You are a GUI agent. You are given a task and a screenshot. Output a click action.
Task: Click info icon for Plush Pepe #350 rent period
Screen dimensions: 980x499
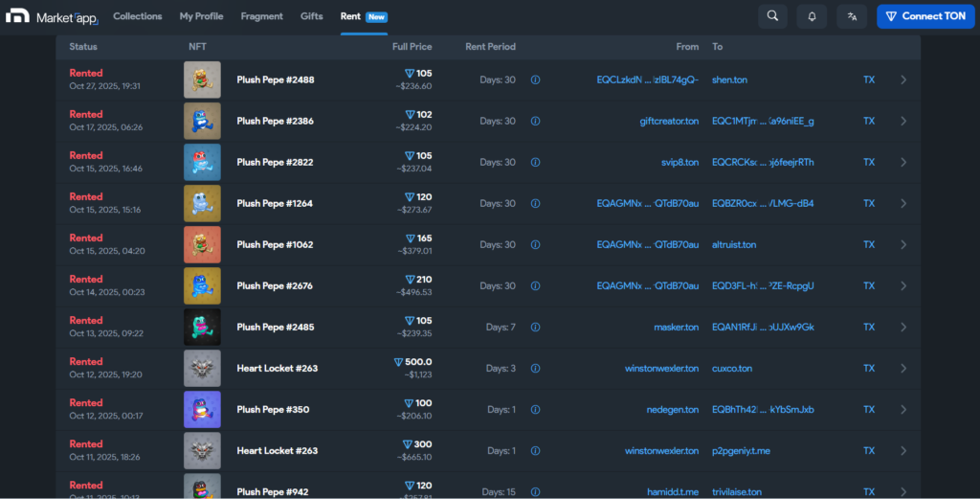pyautogui.click(x=535, y=410)
